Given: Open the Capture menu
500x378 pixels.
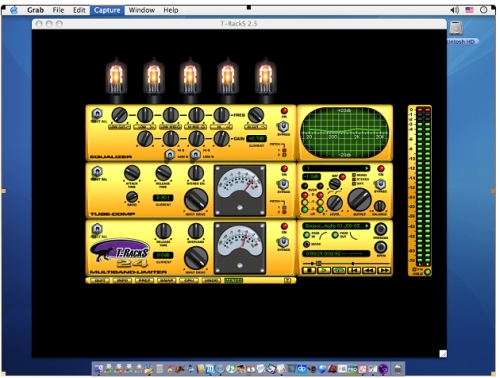Looking at the screenshot, I should [x=107, y=10].
